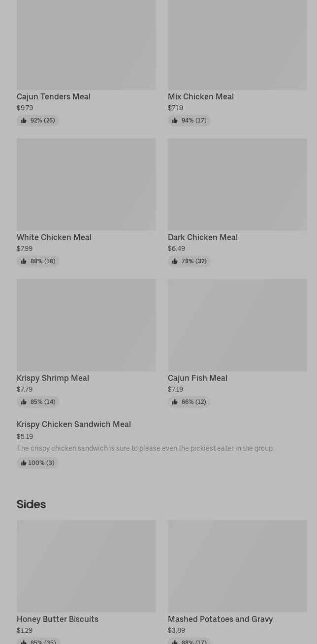
Task: Click thumbs-up icon for Krispy Shrimp Meal
Action: click(24, 402)
